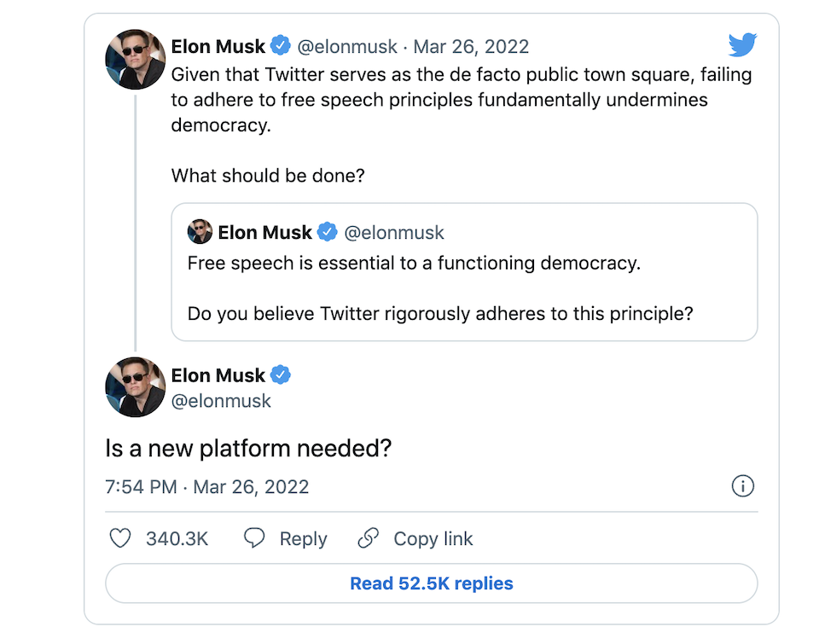Click the "Is a new platform needed?" text
The width and height of the screenshot is (819, 644).
coord(248,449)
